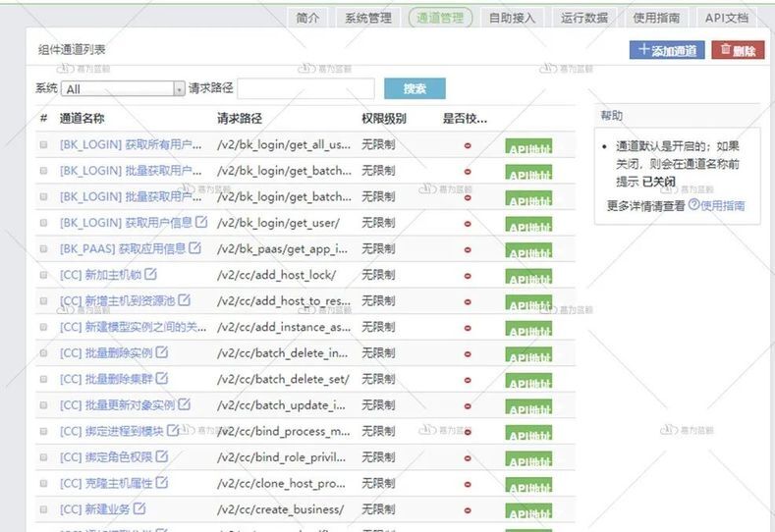Click red status icon in batch_delete_set row
The height and width of the screenshot is (532, 775).
468,381
